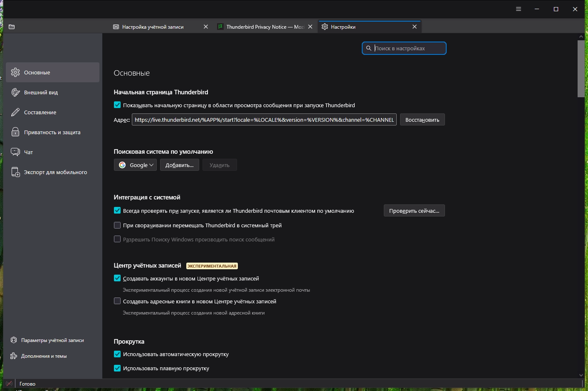Open Составление settings category
Image resolution: width=588 pixels, height=391 pixels.
(53, 112)
